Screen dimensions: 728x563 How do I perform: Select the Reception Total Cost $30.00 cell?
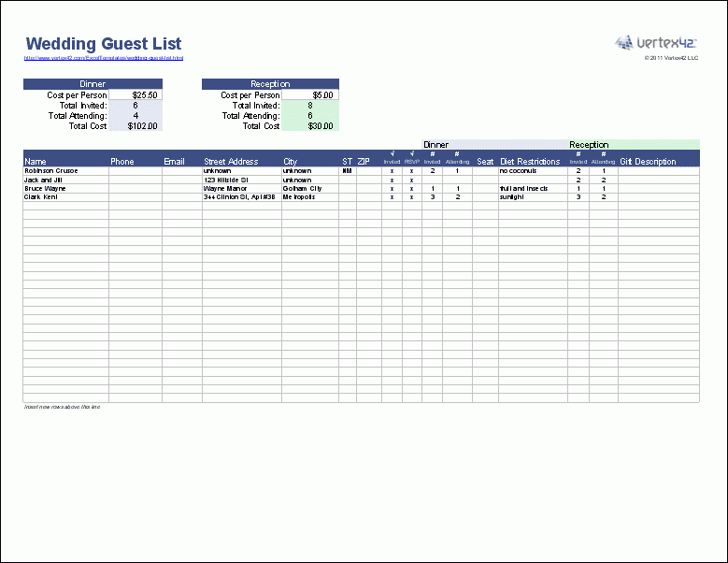tap(310, 126)
